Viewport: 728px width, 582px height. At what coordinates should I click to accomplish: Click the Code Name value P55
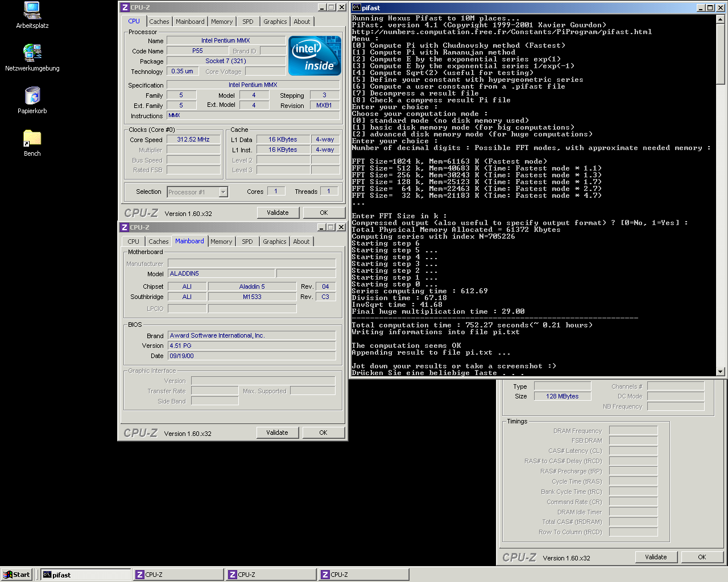(x=197, y=51)
